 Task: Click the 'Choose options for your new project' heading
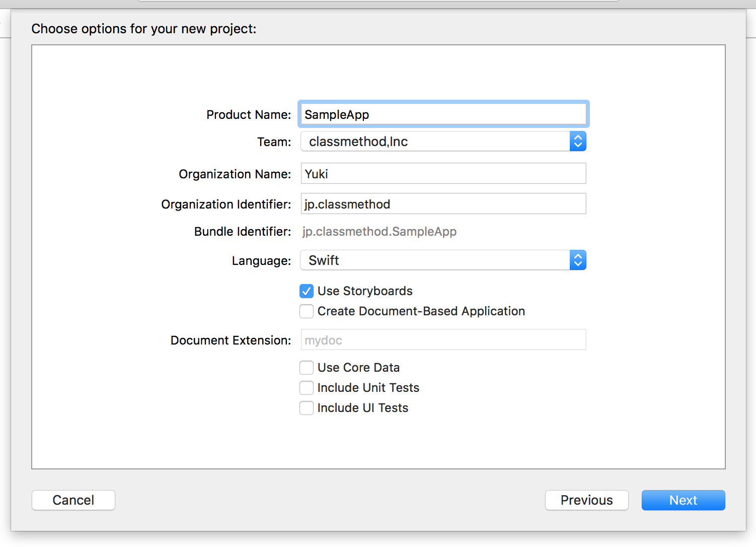144,29
